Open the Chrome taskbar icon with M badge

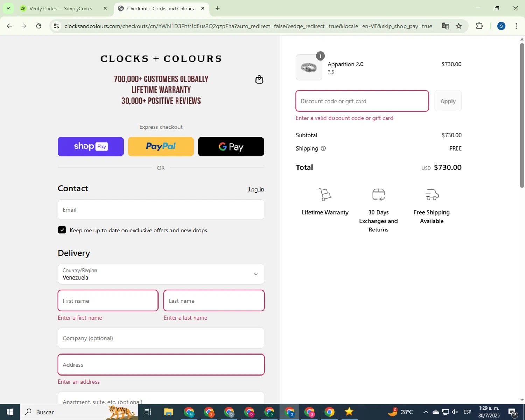pos(189,412)
